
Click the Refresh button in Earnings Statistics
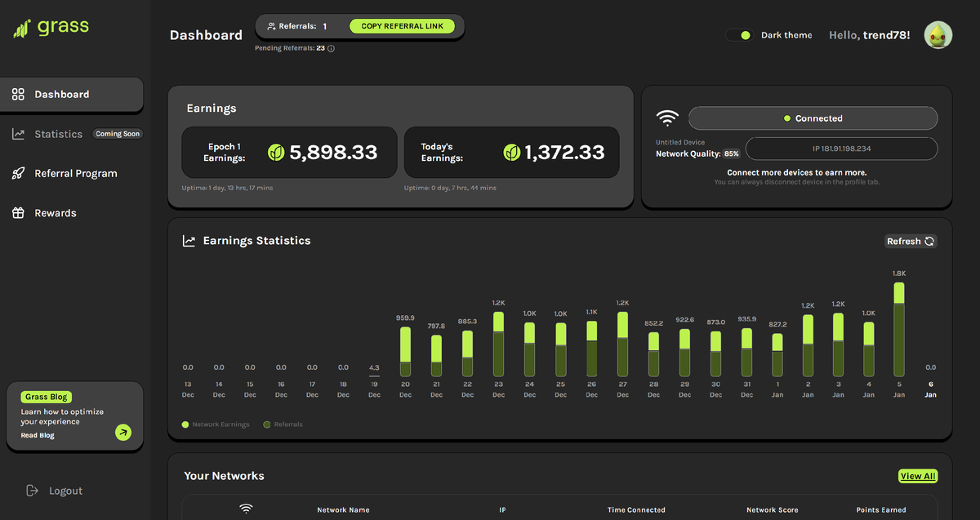click(x=911, y=241)
